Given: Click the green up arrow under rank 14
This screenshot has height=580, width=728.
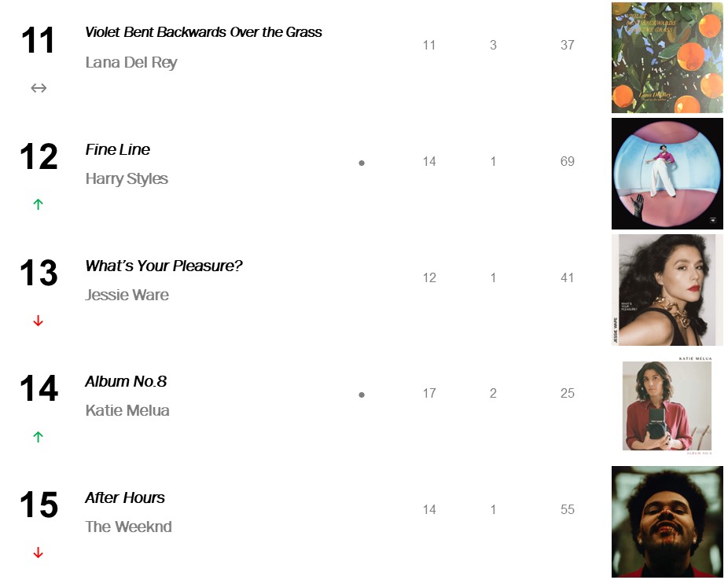Looking at the screenshot, I should (x=38, y=437).
